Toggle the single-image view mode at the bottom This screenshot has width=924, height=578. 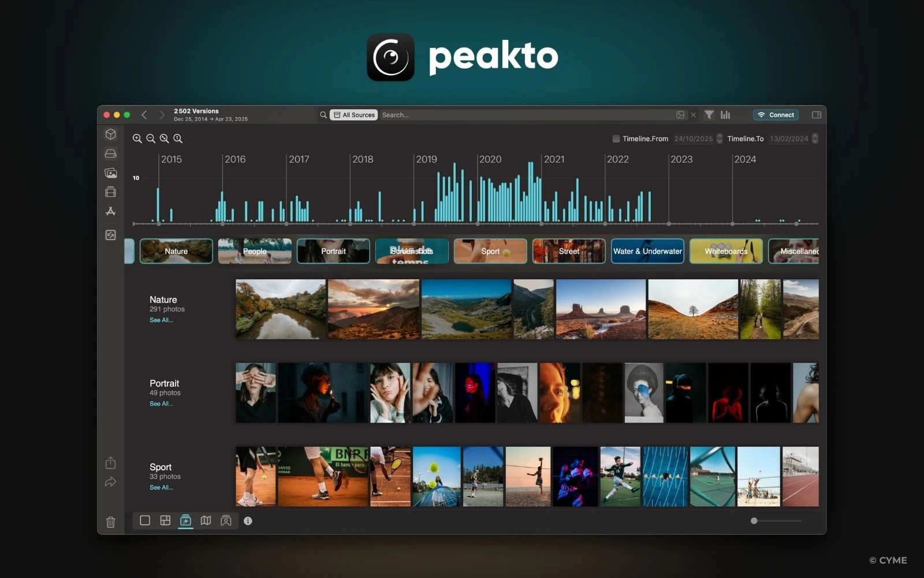144,520
